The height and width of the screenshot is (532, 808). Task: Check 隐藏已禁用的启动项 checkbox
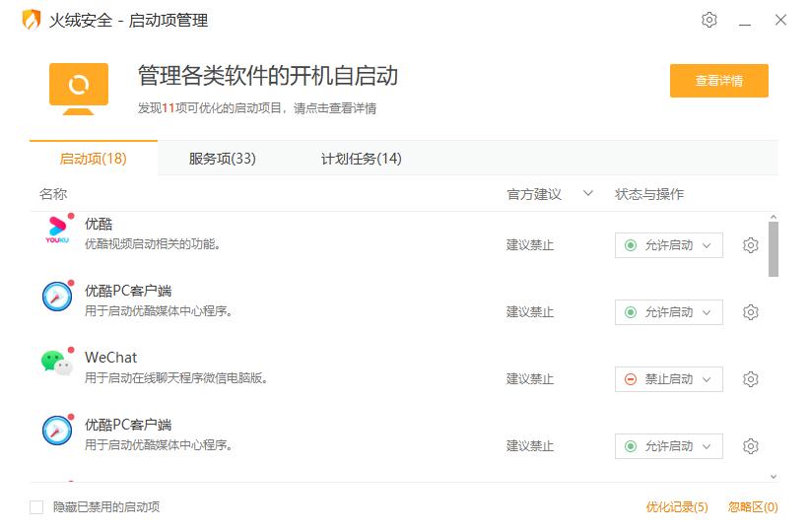(36, 506)
